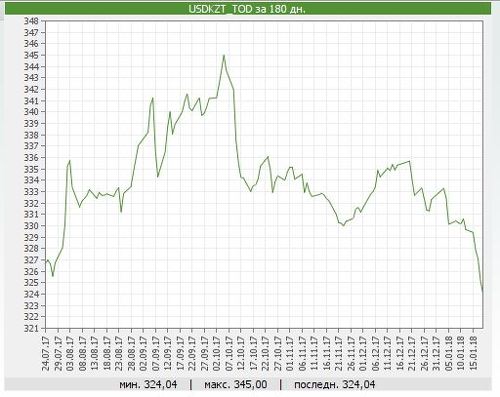The image size is (500, 397).
Task: Click the 01.12.17 date axis label
Action: click(363, 353)
